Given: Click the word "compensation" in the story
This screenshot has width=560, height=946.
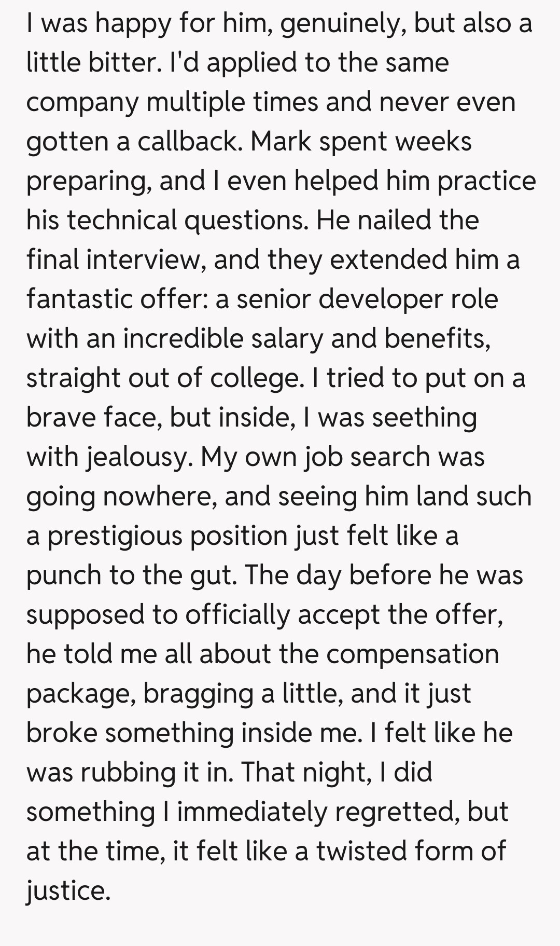Looking at the screenshot, I should click(412, 654).
